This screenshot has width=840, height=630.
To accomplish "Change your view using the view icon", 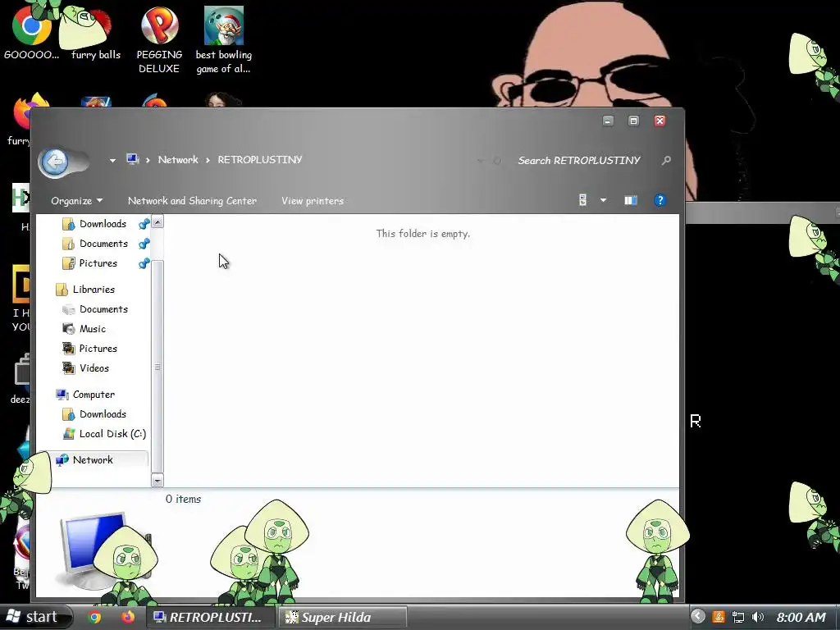I will point(583,200).
